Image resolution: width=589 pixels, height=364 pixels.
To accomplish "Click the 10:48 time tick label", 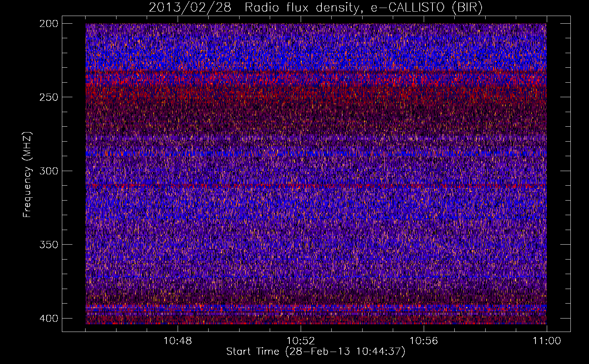I will pos(178,341).
